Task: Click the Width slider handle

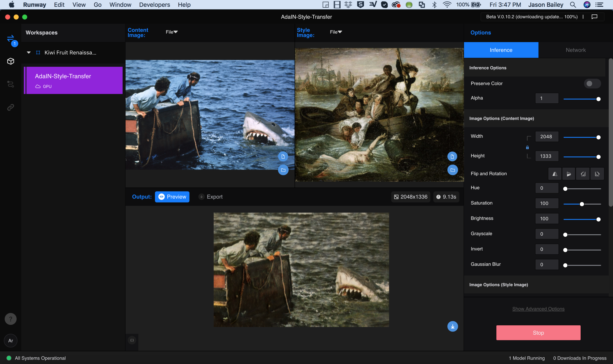Action: [x=599, y=137]
